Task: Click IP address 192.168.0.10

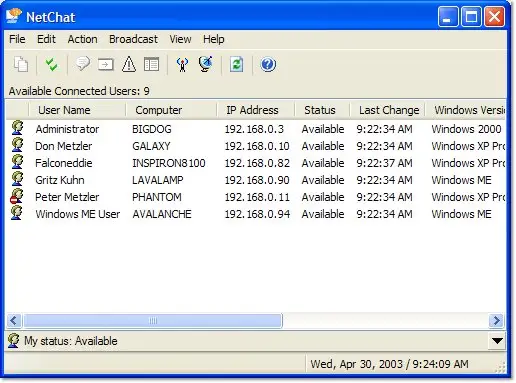Action: 257,146
